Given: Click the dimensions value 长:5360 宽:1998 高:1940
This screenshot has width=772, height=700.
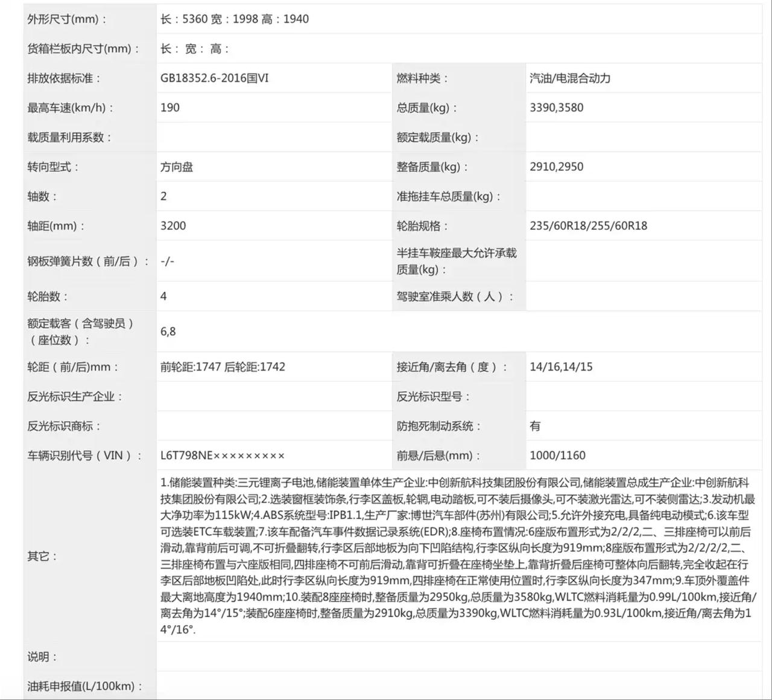Looking at the screenshot, I should (235, 19).
